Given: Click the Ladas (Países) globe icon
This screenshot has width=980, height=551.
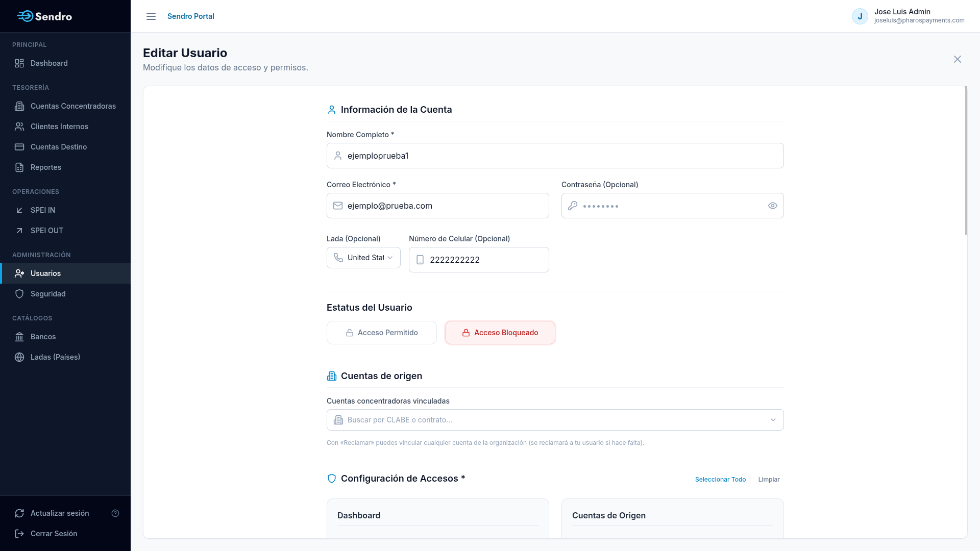Looking at the screenshot, I should click(x=19, y=357).
